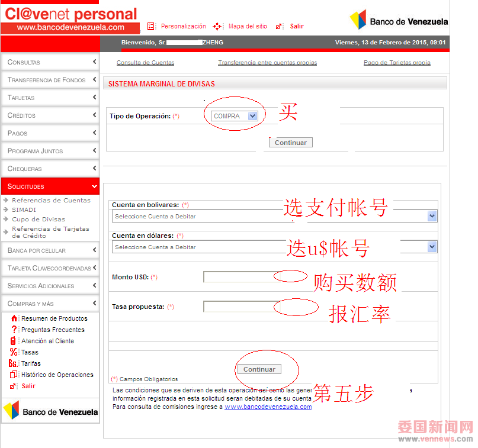Expand the Pagos menu chevron
478x448 pixels.
(x=95, y=133)
